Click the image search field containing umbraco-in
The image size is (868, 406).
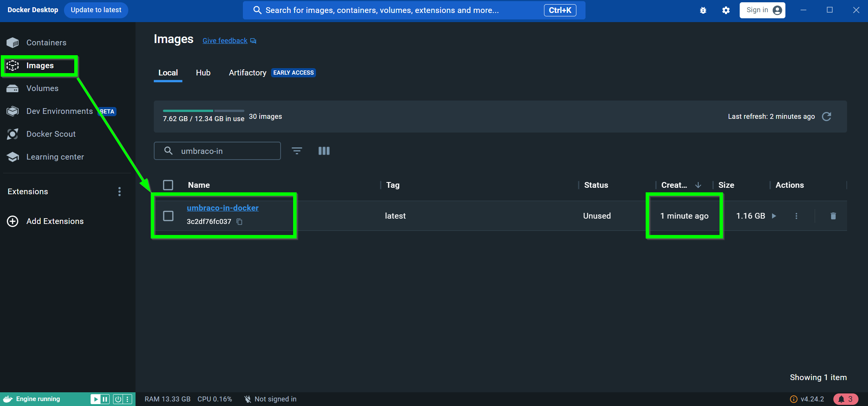point(217,151)
